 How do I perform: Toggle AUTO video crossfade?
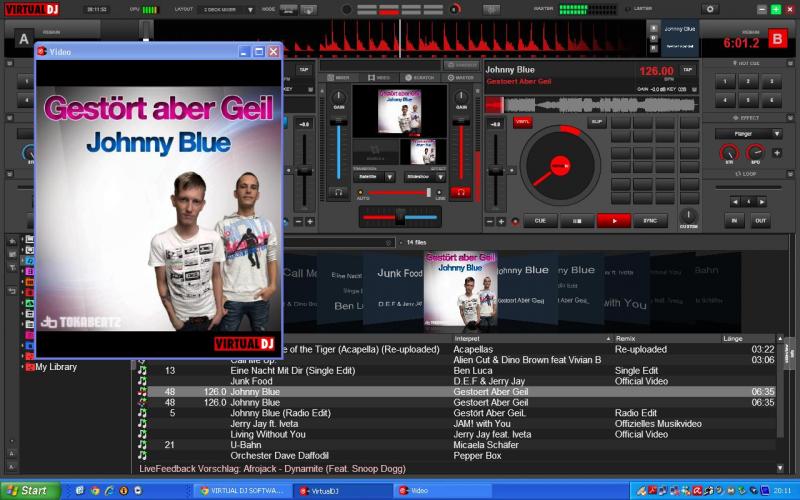tap(361, 193)
